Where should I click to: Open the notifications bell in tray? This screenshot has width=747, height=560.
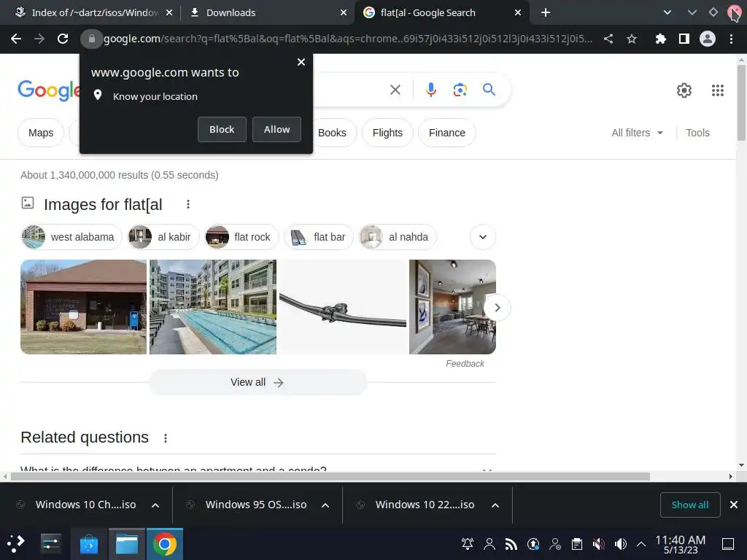click(468, 544)
